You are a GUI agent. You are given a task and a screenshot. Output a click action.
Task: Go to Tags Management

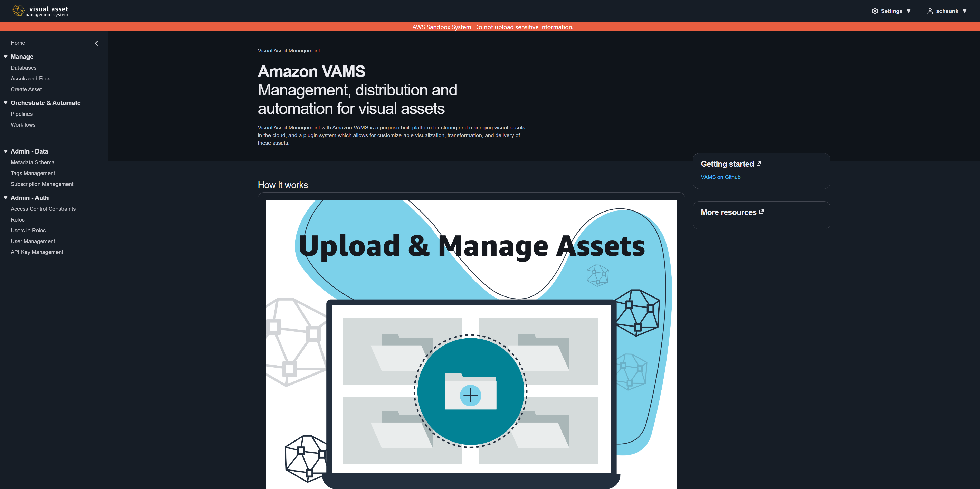coord(33,173)
